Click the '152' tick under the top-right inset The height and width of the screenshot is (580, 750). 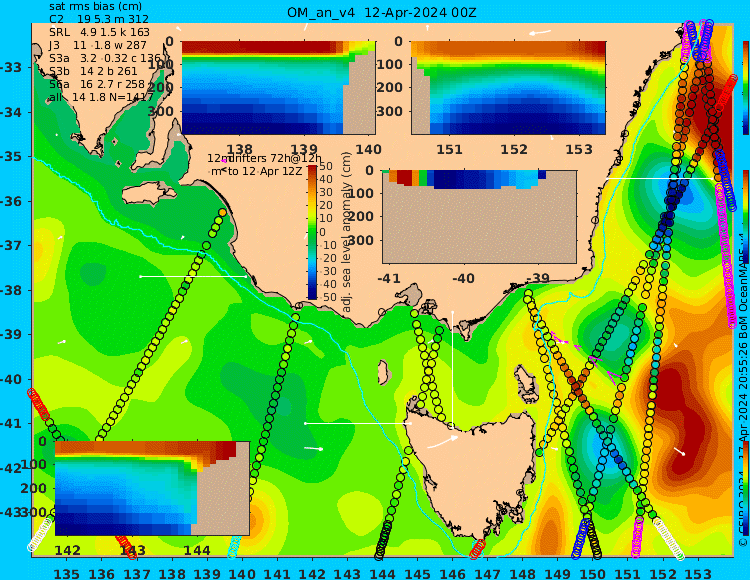[514, 149]
